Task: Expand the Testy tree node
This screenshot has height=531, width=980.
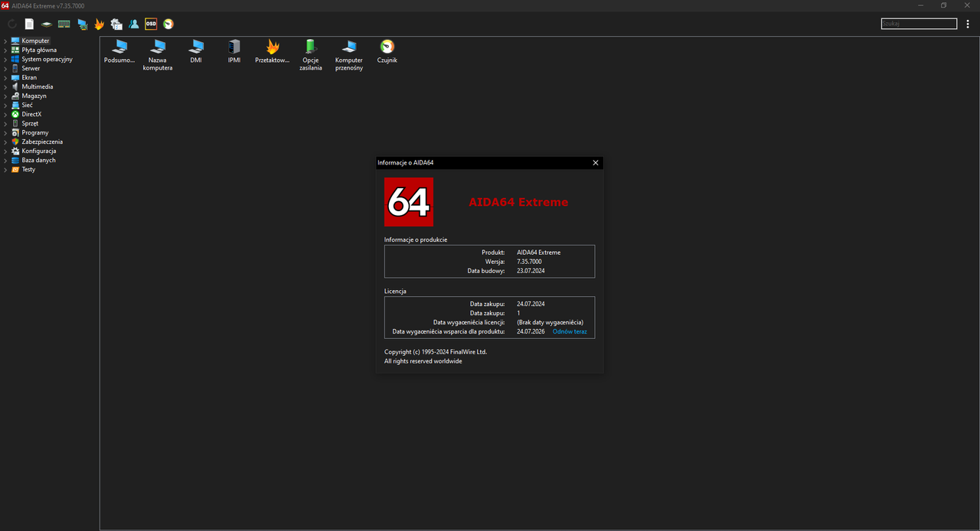Action: point(5,169)
